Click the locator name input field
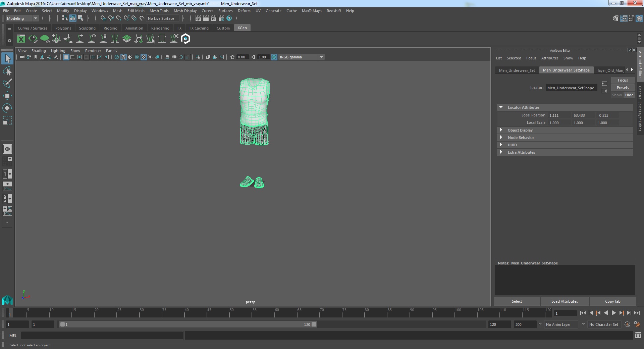The width and height of the screenshot is (644, 349). coord(571,88)
